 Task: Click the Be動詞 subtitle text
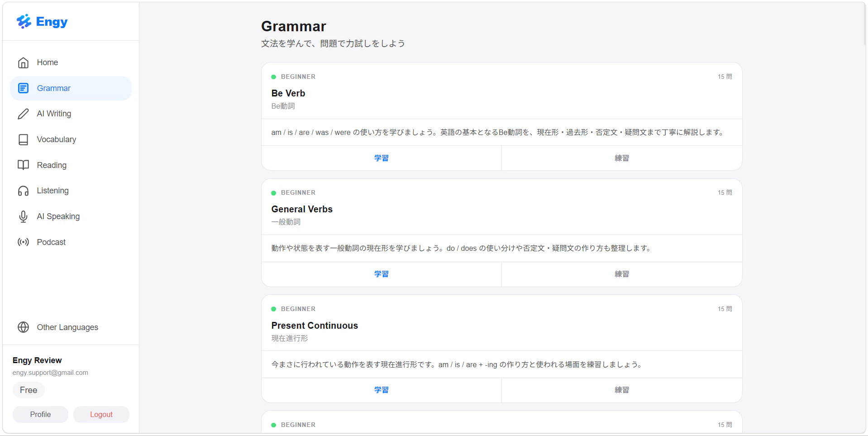pyautogui.click(x=283, y=106)
